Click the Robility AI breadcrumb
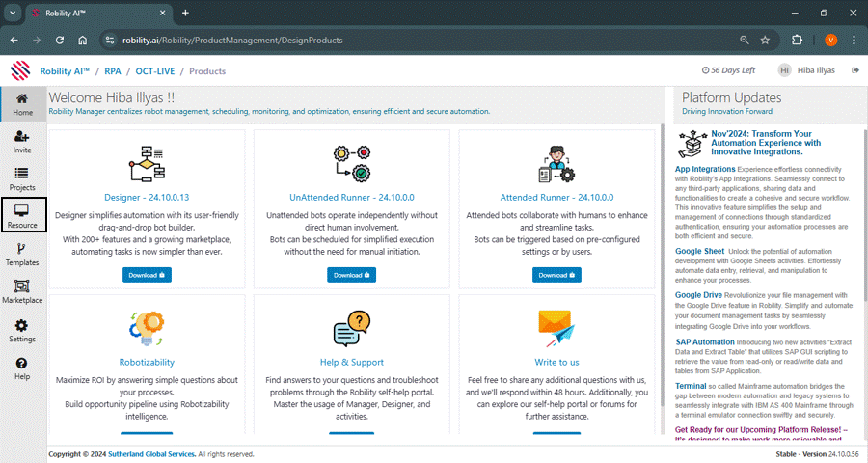 click(x=65, y=70)
